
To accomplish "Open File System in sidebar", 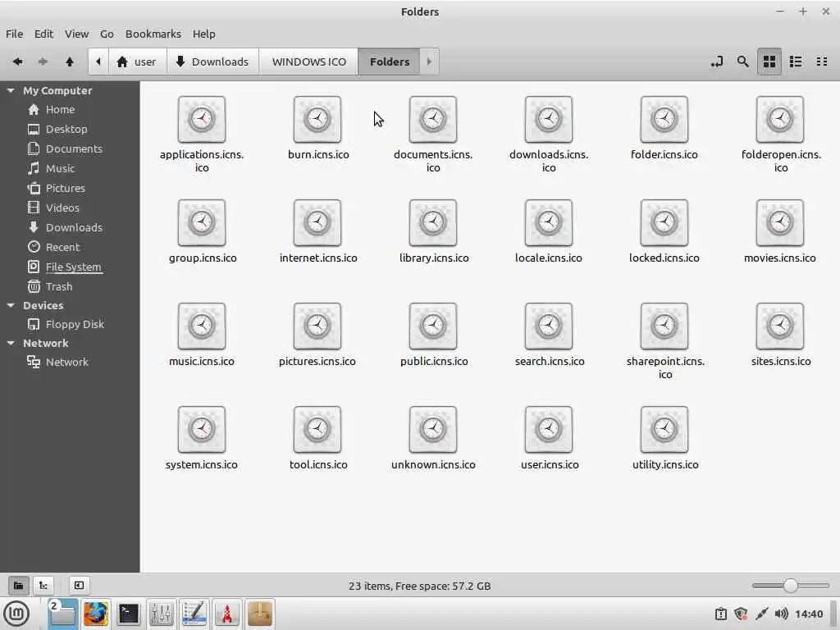I will [x=73, y=267].
